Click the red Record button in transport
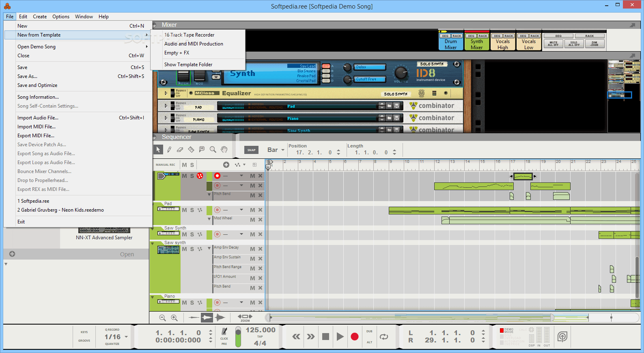This screenshot has width=644, height=353. click(355, 336)
